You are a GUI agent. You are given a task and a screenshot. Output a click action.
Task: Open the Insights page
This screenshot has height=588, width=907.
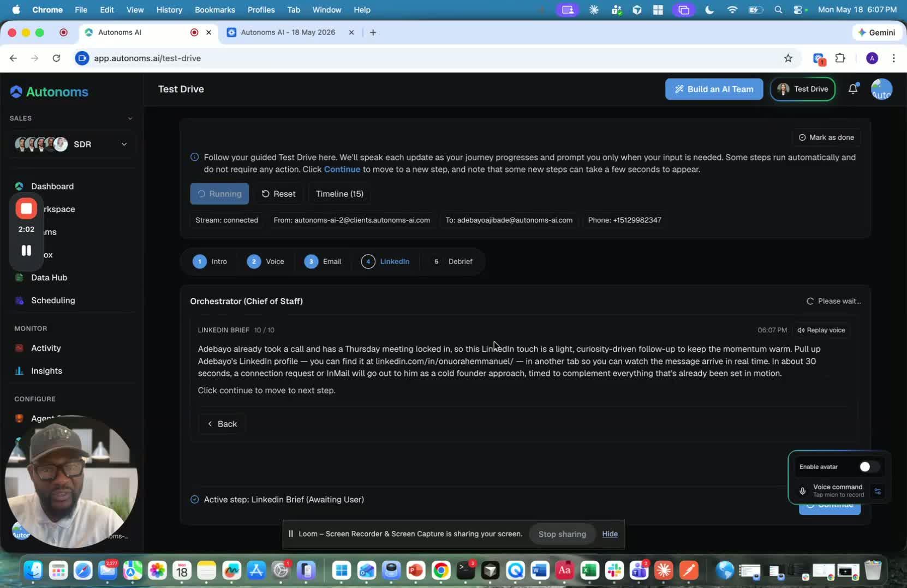coord(46,371)
